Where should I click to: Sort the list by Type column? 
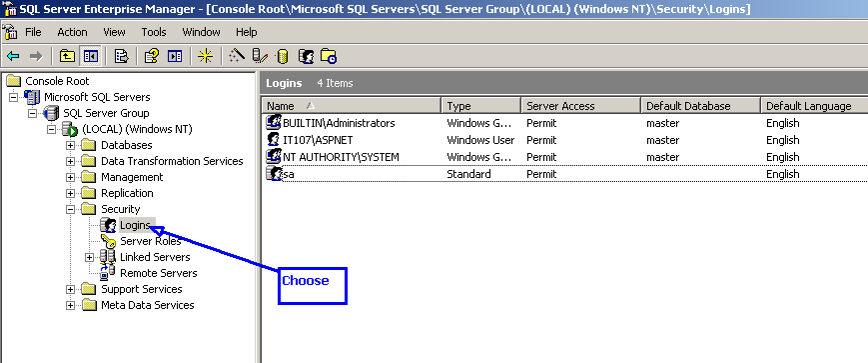pyautogui.click(x=481, y=106)
